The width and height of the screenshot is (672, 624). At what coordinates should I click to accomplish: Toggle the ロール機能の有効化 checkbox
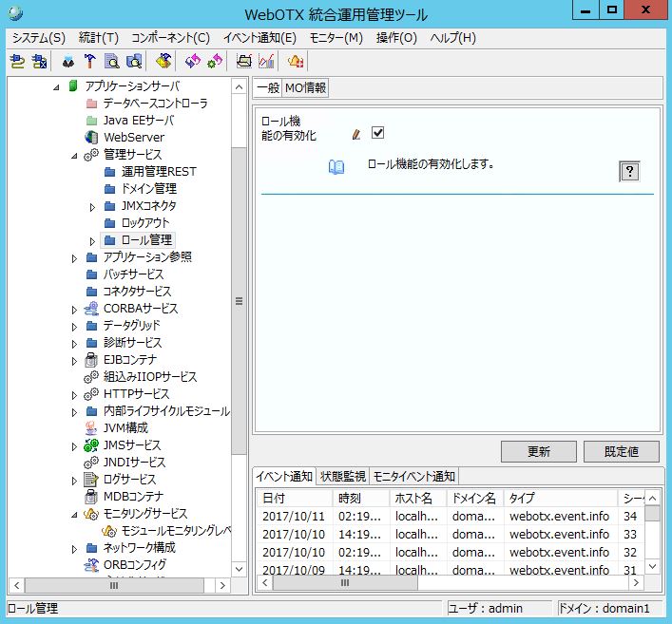pos(377,133)
